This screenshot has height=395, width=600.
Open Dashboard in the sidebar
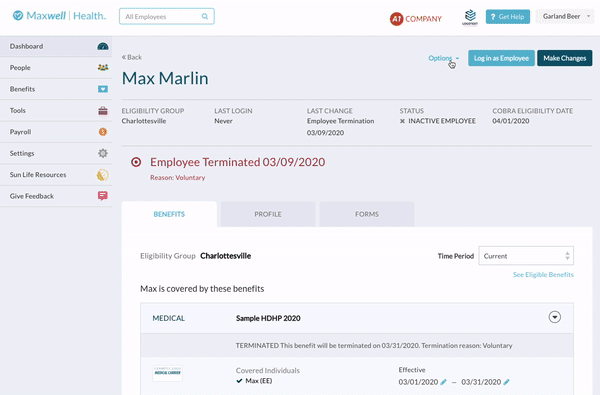[x=56, y=46]
